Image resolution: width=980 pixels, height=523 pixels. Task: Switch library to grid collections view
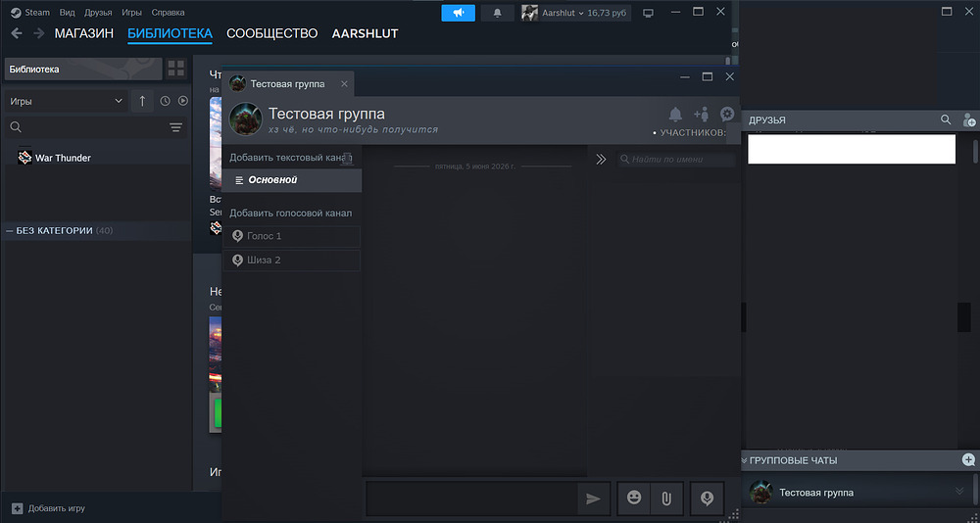[x=176, y=69]
